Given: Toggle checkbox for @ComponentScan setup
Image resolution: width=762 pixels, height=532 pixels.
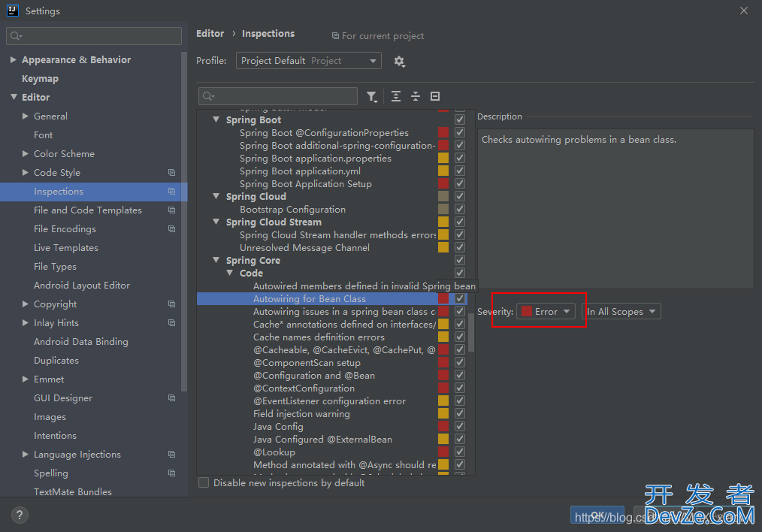Looking at the screenshot, I should pyautogui.click(x=460, y=362).
